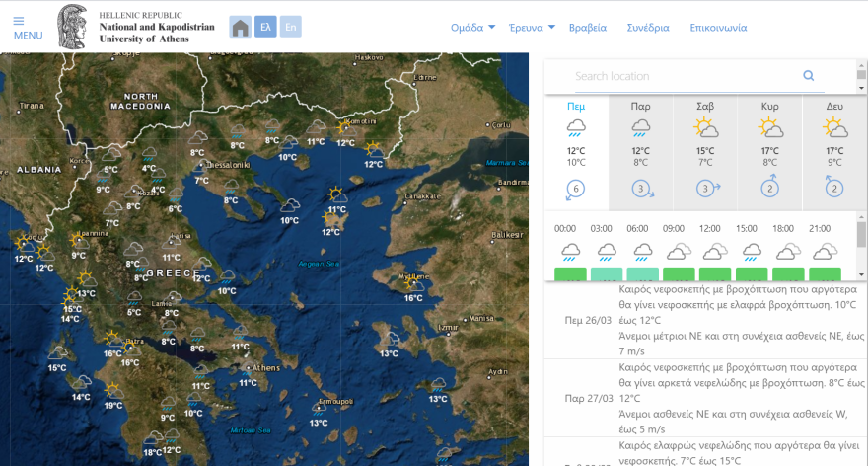Switch language to English (En)
This screenshot has height=466, width=868.
[291, 27]
